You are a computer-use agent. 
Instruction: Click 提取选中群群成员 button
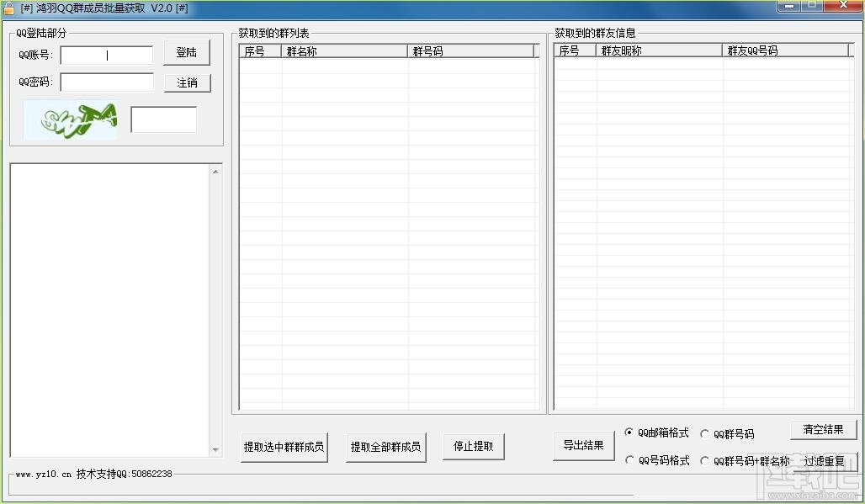284,447
